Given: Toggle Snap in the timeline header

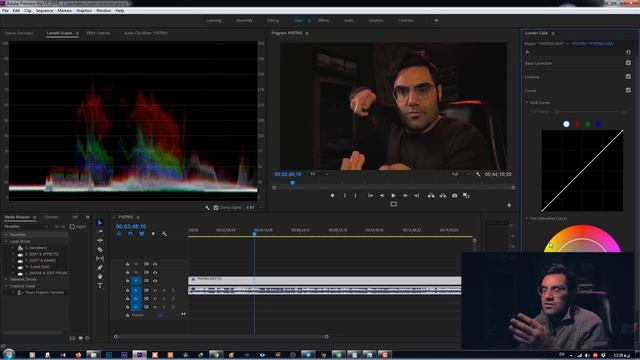Looking at the screenshot, I should pyautogui.click(x=130, y=234).
